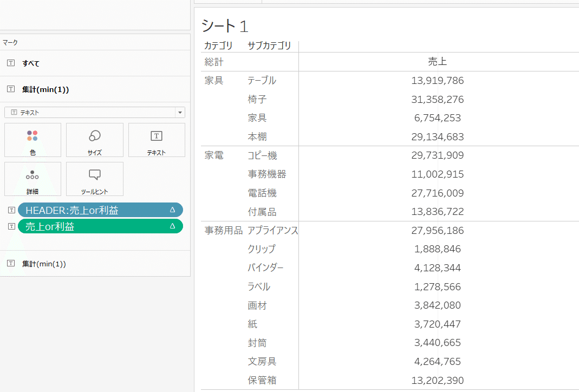The height and width of the screenshot is (392, 579).
Task: Expand the bottom 集計(min(1)) marks section
Action: point(44,264)
